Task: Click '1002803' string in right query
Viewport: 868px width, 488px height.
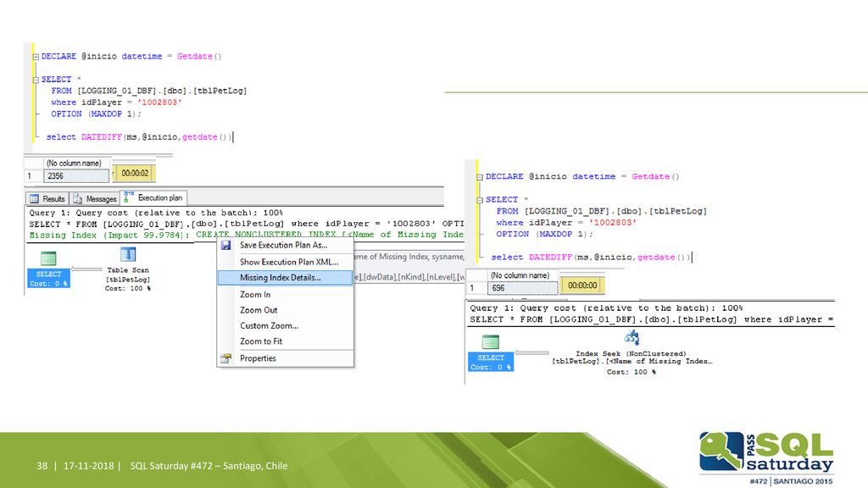Action: 612,223
